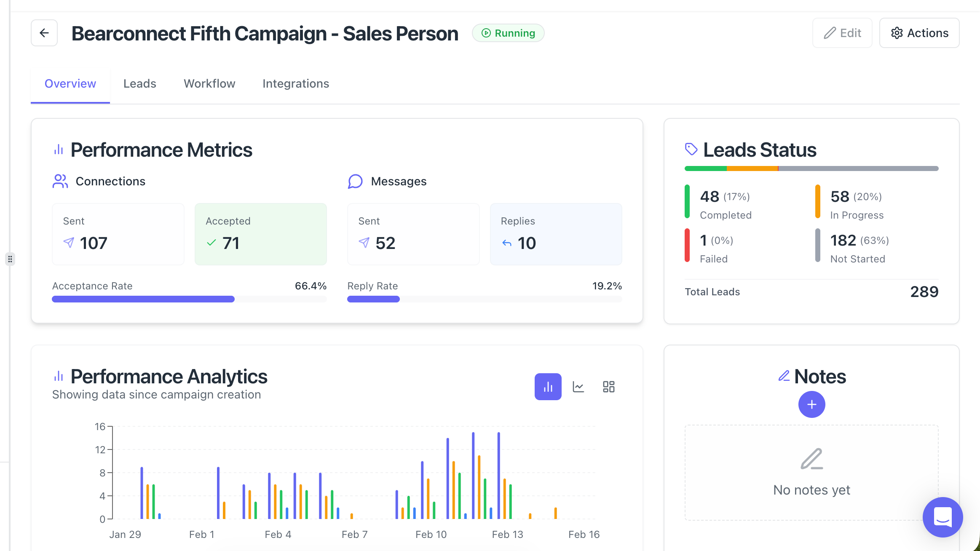
Task: Click the sidebar drag handle
Action: coord(10,259)
